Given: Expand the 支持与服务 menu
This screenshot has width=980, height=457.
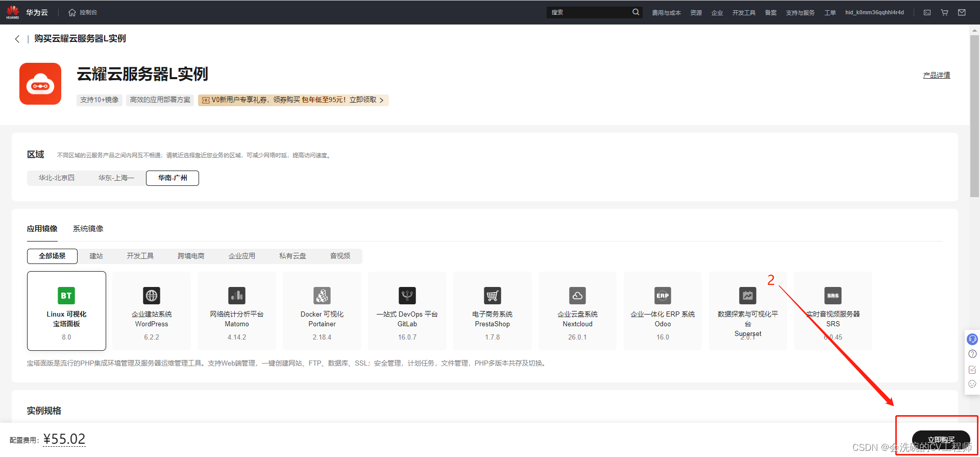Looking at the screenshot, I should pos(800,13).
